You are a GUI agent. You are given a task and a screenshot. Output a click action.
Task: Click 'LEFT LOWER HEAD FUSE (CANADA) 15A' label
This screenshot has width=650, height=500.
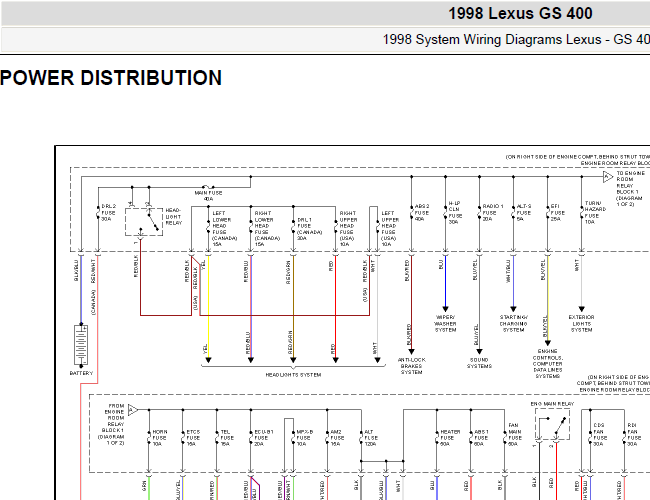click(225, 229)
